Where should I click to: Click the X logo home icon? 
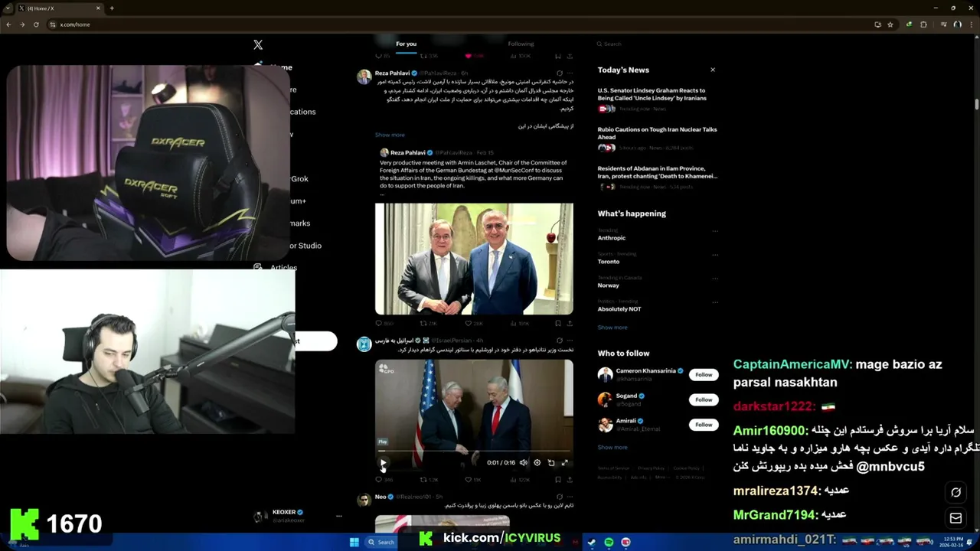tap(258, 45)
